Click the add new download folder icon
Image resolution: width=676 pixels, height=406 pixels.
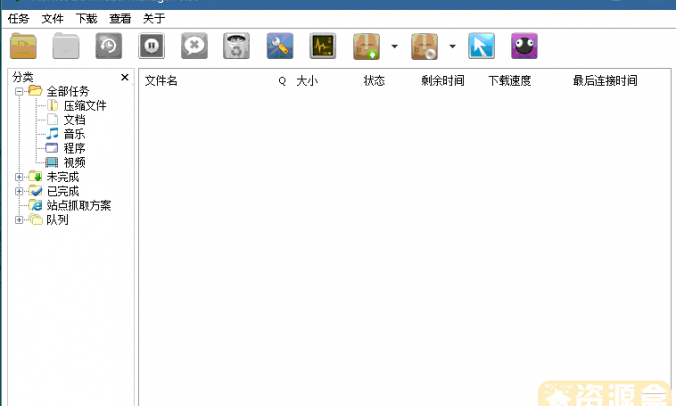click(23, 46)
